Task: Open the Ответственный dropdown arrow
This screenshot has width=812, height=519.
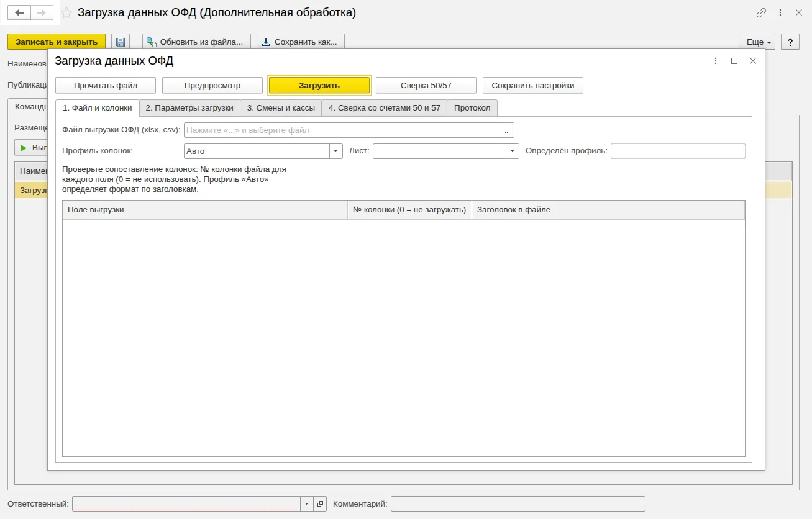Action: click(307, 503)
